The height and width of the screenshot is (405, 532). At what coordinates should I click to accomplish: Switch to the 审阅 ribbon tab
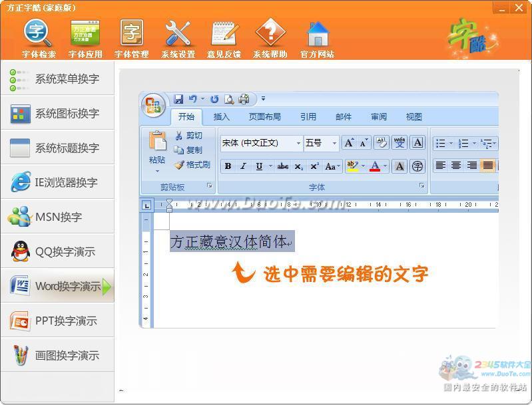coord(379,117)
